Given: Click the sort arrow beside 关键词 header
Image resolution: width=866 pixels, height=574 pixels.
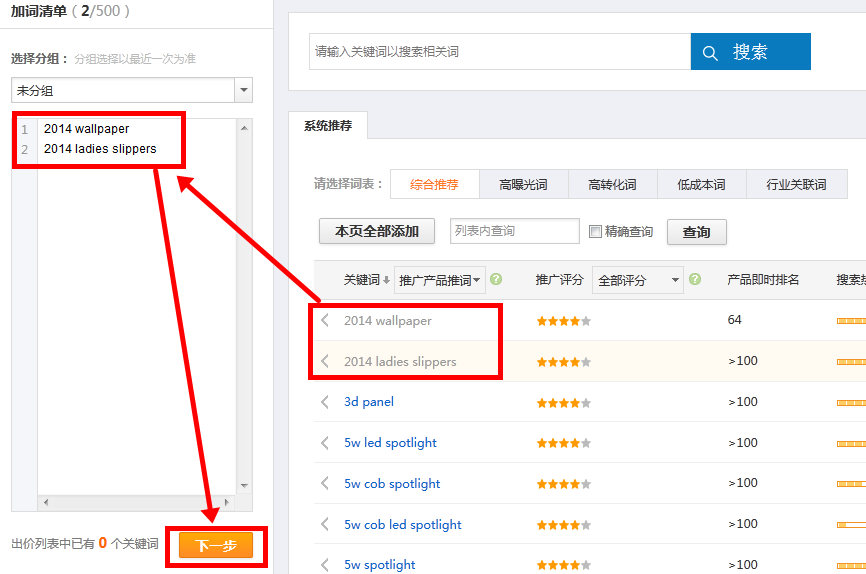Looking at the screenshot, I should (x=386, y=281).
